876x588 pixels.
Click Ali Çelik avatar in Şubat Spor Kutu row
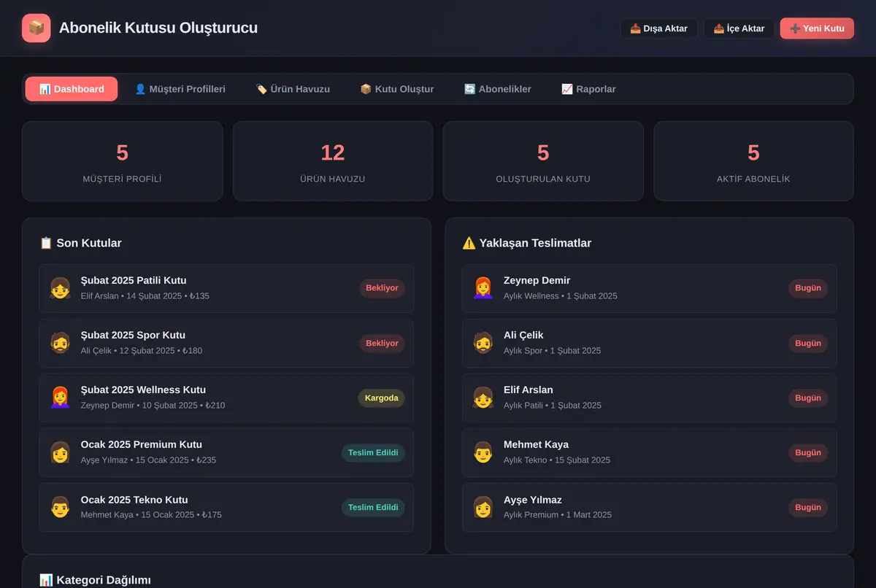pyautogui.click(x=60, y=343)
